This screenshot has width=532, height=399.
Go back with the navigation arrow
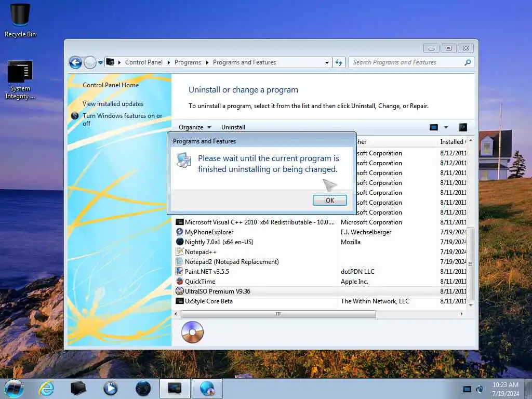(x=75, y=62)
